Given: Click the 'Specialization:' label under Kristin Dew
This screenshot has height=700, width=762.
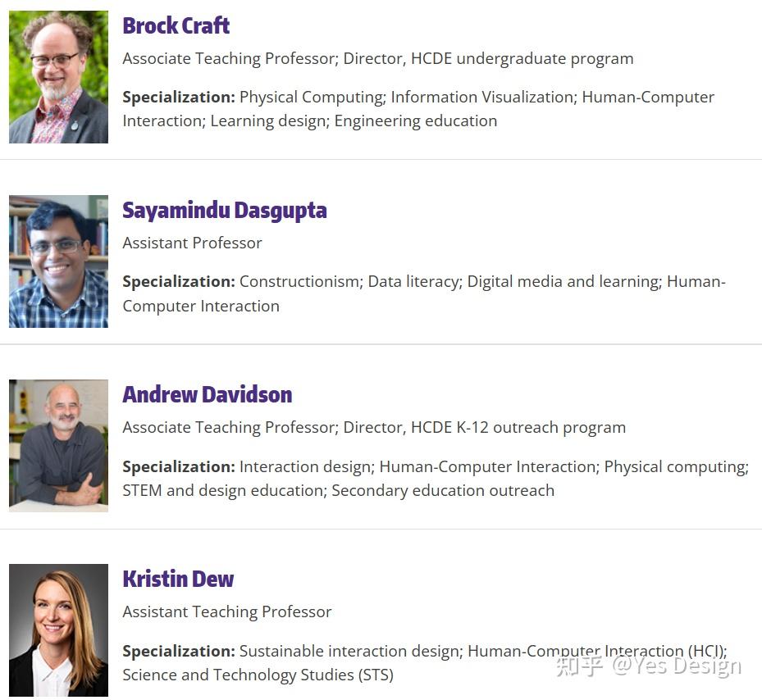Looking at the screenshot, I should click(x=178, y=652).
